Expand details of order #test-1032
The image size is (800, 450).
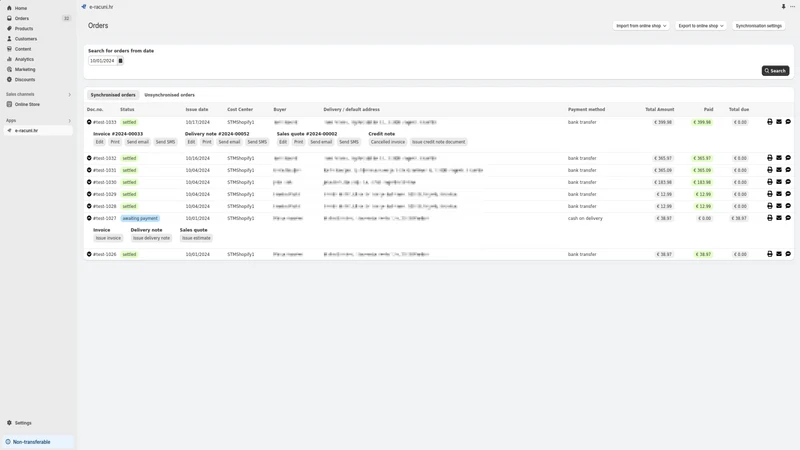89,158
